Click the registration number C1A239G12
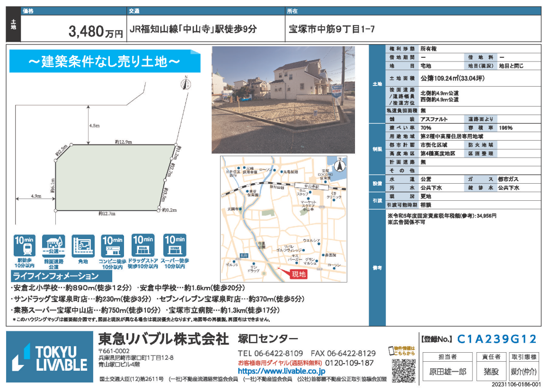 coord(497,339)
